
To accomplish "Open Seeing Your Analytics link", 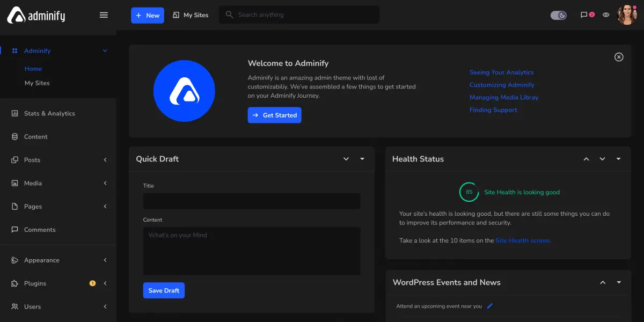I will coord(502,72).
